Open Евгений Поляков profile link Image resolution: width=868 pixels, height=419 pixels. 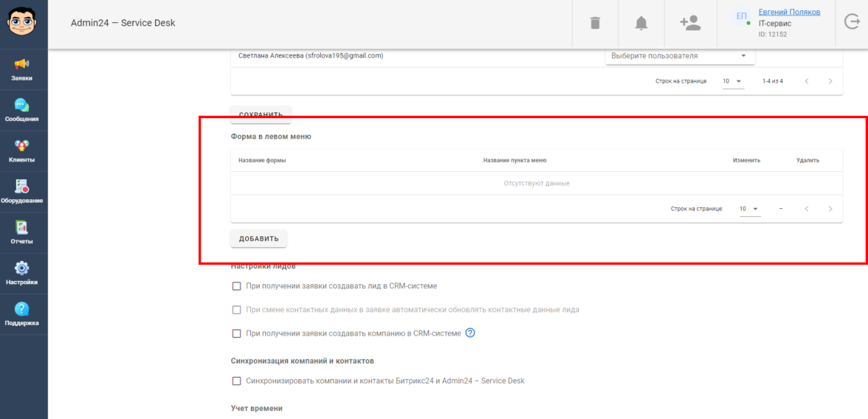point(789,12)
